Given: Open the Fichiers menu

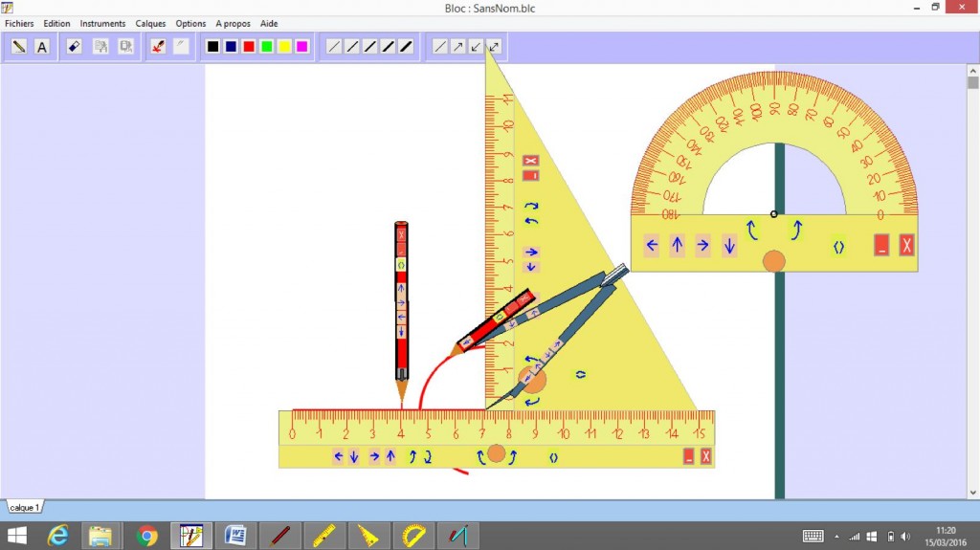Looking at the screenshot, I should pos(19,24).
